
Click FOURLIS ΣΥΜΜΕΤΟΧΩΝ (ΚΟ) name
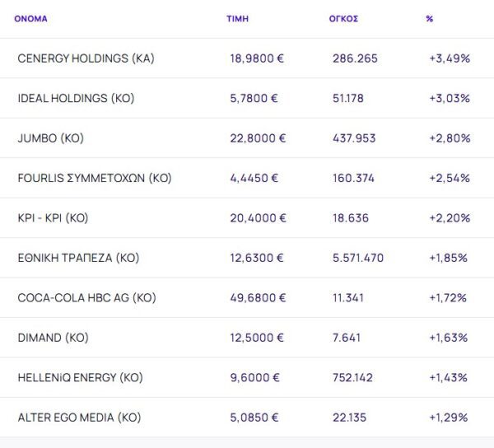pos(95,178)
